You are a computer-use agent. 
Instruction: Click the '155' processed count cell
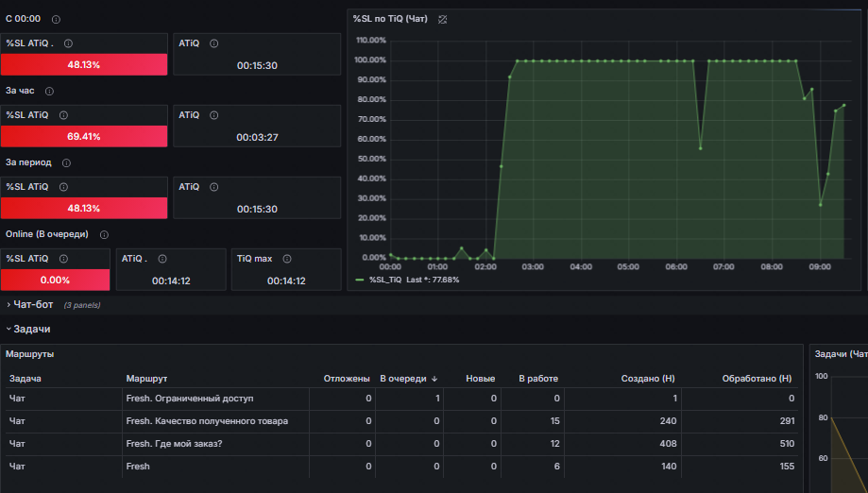click(787, 467)
